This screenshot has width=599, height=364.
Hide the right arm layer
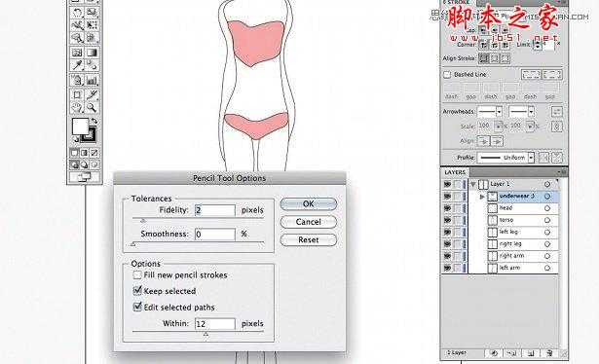pos(447,256)
